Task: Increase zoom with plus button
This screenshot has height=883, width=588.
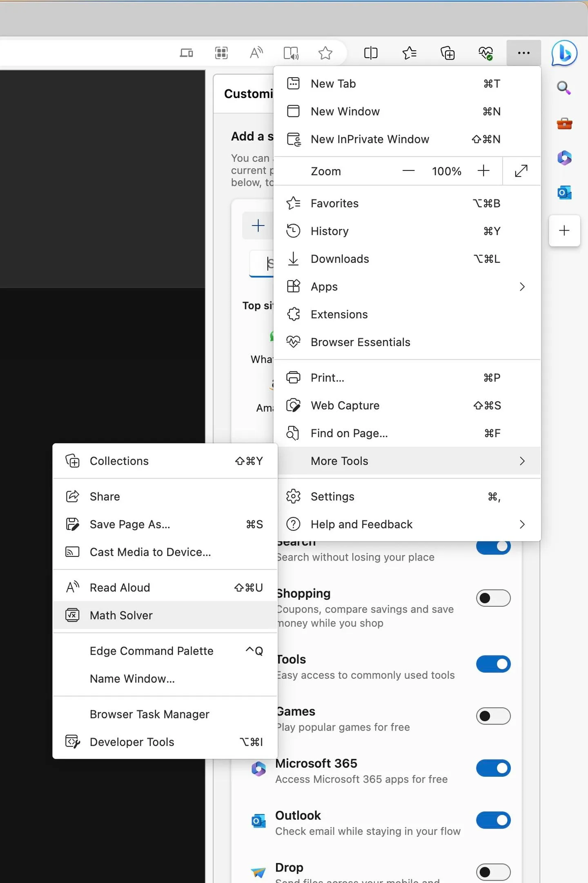Action: pos(483,171)
